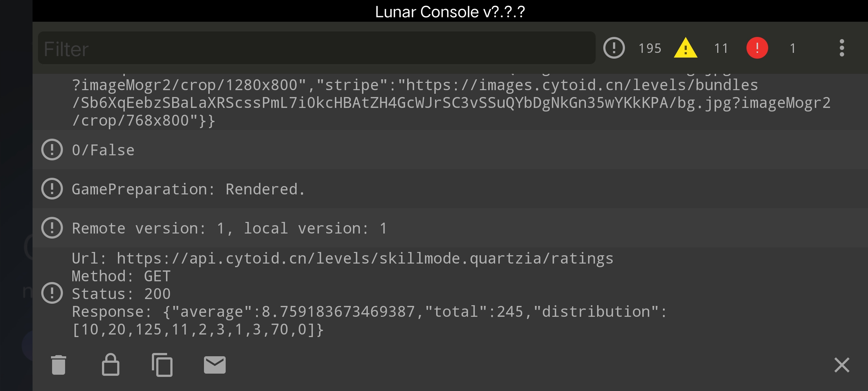Toggle the red error log filter

[x=757, y=48]
